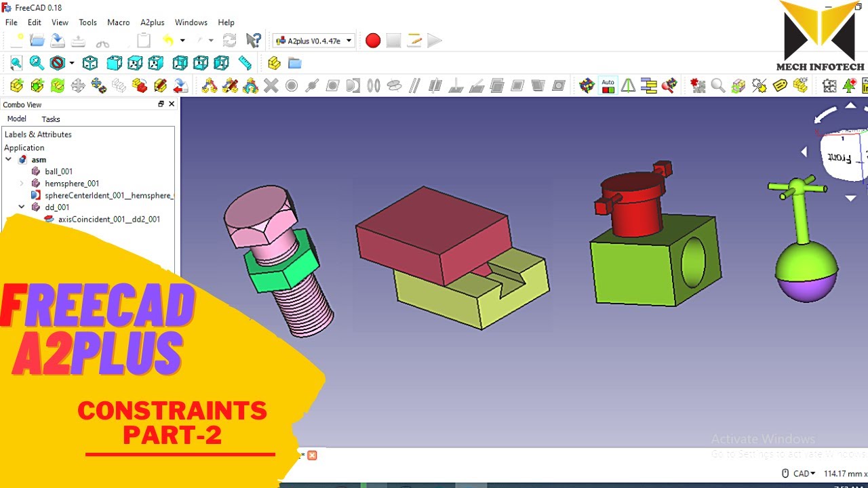Viewport: 868px width, 488px height.
Task: Float the Combo View panel
Action: [161, 104]
